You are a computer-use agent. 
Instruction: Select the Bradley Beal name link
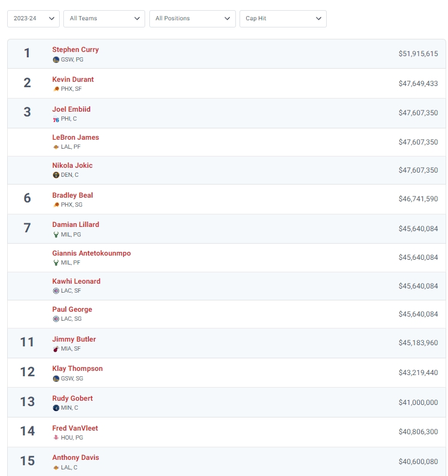point(72,195)
